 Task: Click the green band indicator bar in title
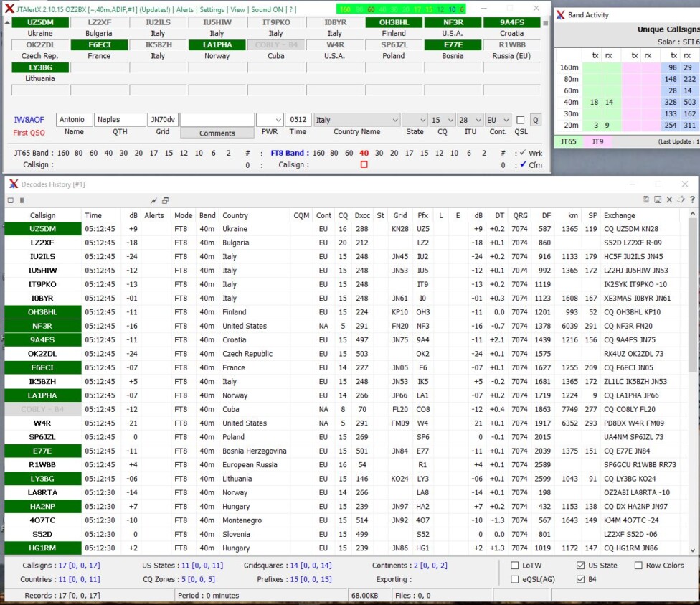[401, 9]
